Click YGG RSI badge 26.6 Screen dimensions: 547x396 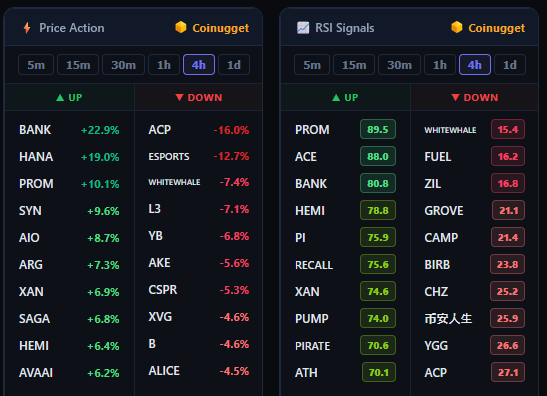coord(508,345)
